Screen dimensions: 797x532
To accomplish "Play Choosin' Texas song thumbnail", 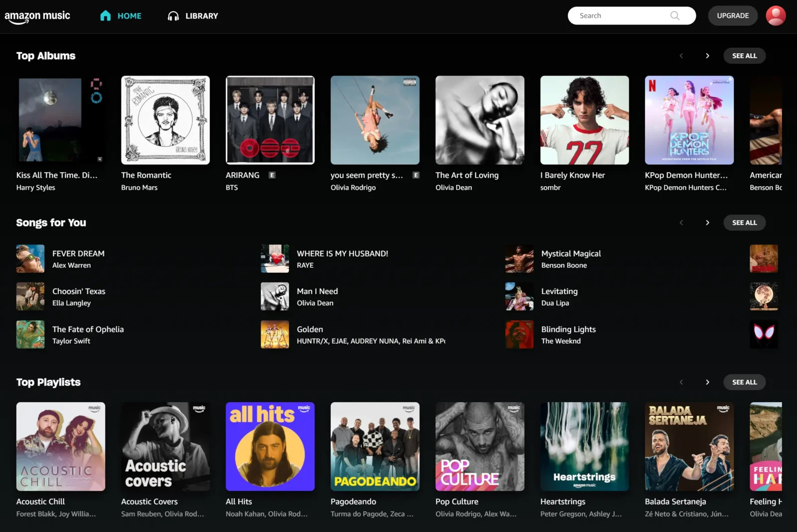I will point(30,296).
